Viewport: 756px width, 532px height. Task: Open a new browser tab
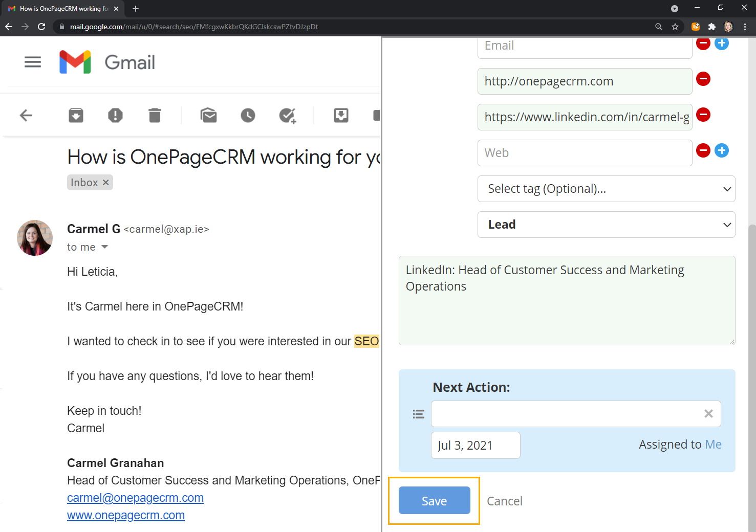(136, 9)
